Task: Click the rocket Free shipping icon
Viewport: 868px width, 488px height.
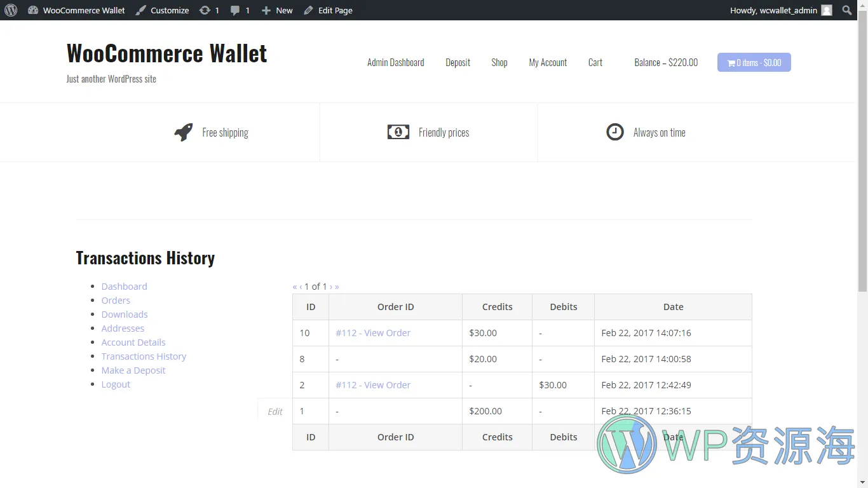Action: [x=184, y=132]
